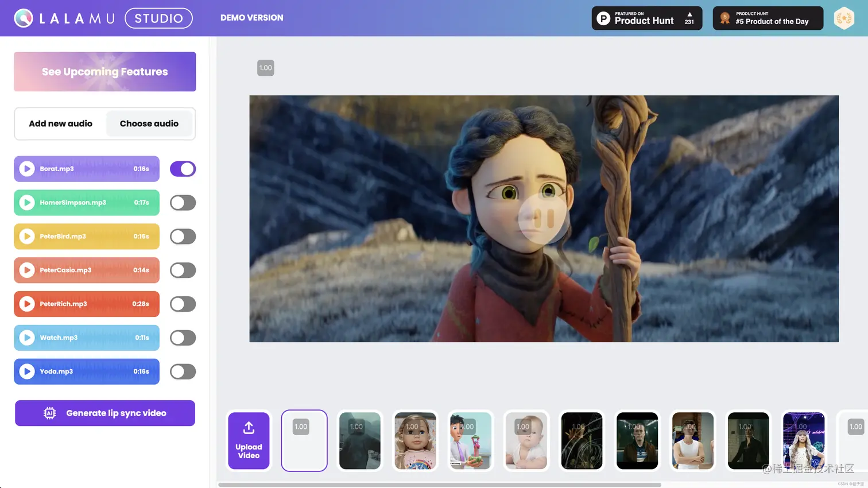This screenshot has height=488, width=868.
Task: Play the Watch.mp3 audio clip
Action: click(27, 338)
